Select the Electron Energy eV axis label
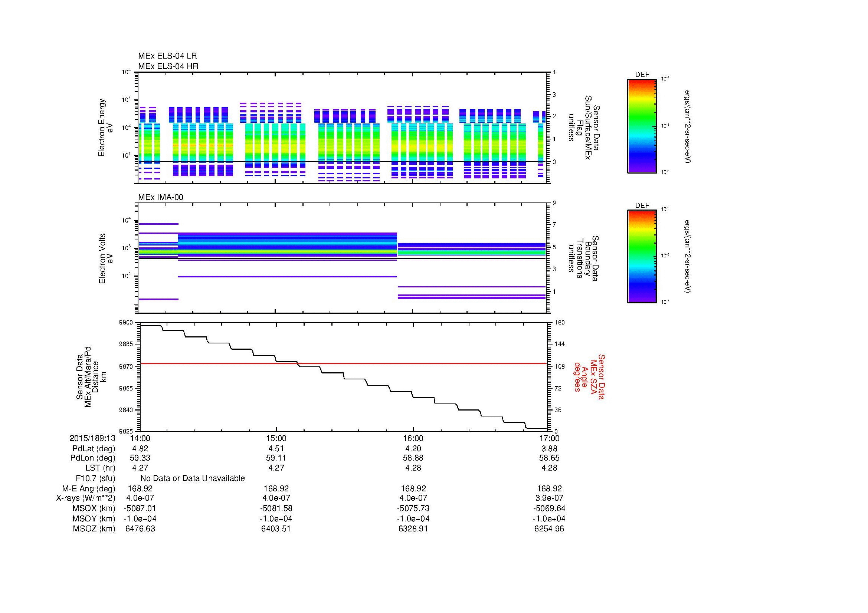This screenshot has height=613, width=868. pos(105,128)
